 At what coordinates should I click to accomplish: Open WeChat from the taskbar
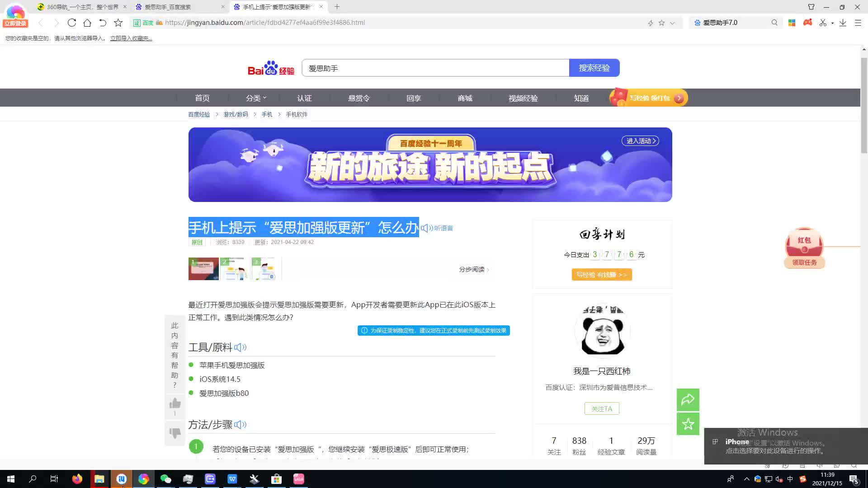coord(166,479)
